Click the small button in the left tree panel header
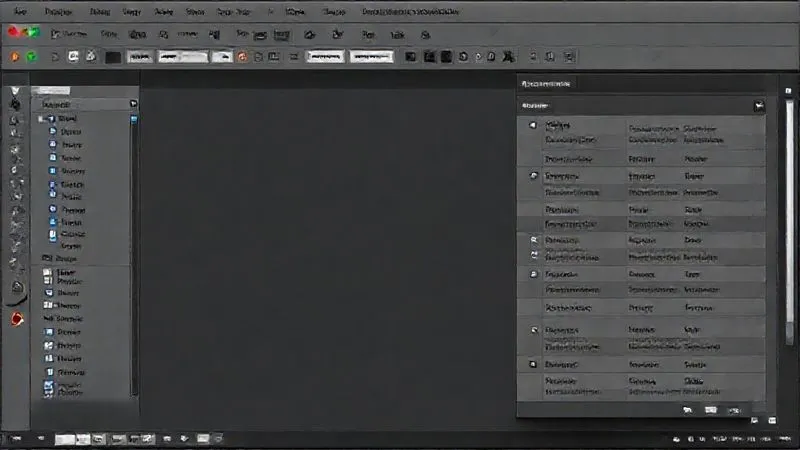 pos(134,104)
